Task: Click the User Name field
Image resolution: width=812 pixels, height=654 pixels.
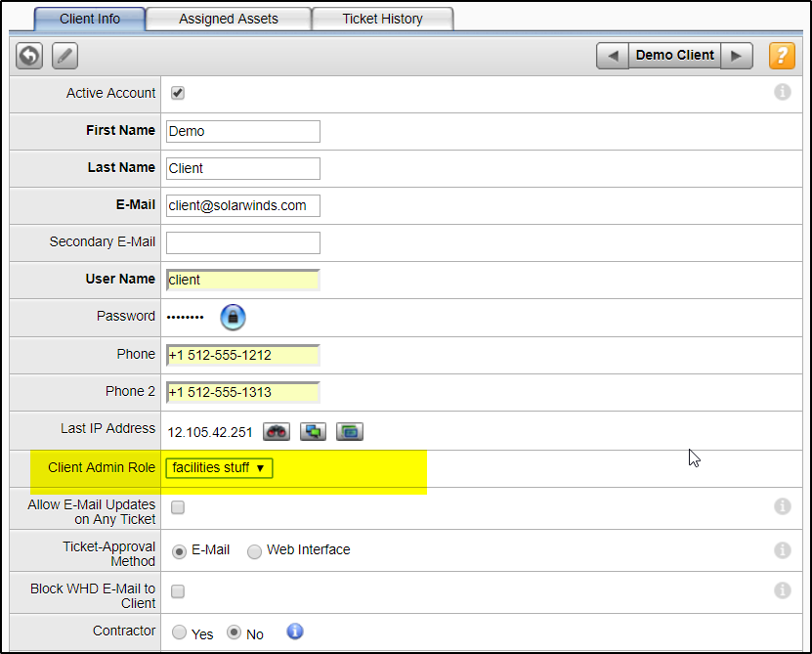Action: tap(243, 280)
